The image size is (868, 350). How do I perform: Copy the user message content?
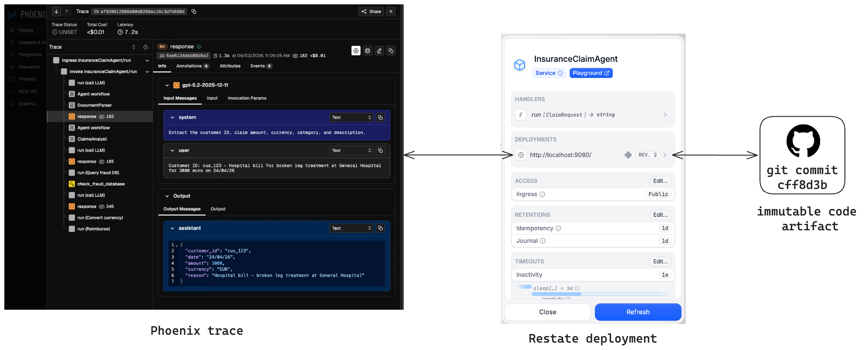pos(380,151)
